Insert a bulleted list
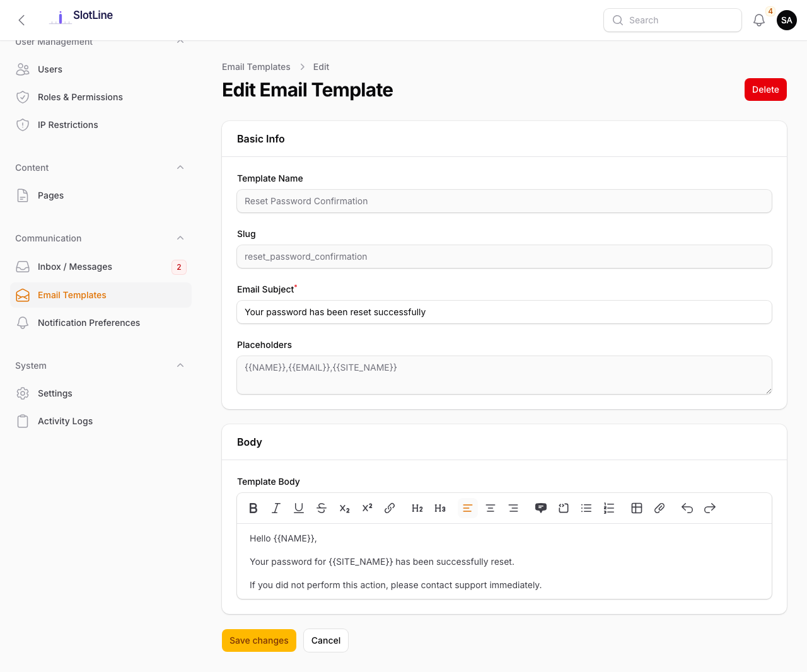 [586, 508]
